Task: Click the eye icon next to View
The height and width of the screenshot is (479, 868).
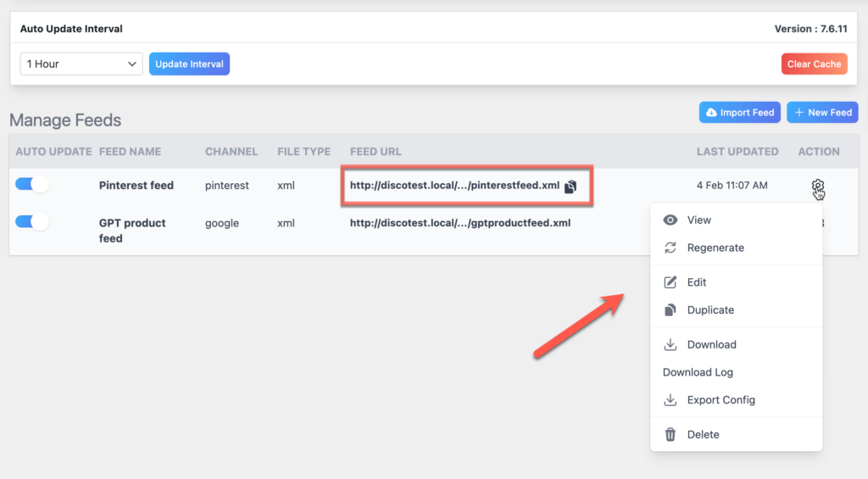Action: point(670,220)
